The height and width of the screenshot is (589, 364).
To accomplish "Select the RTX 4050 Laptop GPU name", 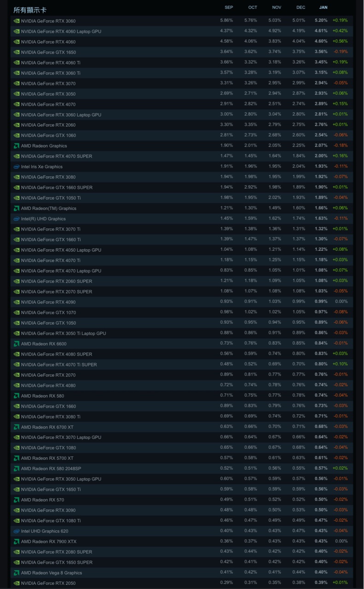I will [61, 250].
